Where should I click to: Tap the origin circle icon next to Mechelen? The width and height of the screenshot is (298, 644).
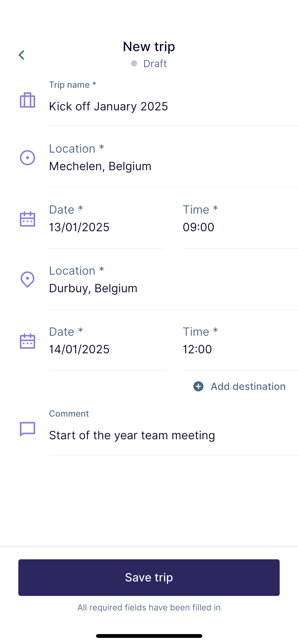(x=28, y=158)
